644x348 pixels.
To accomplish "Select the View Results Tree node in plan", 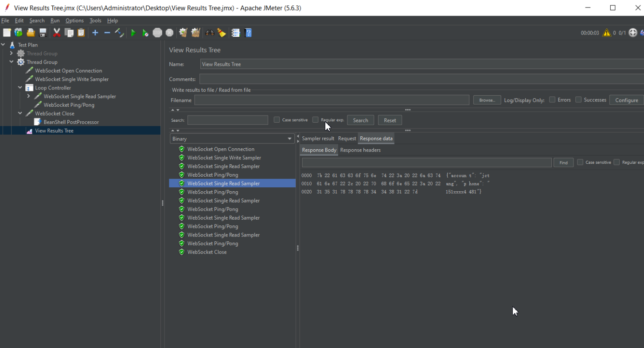I will [54, 131].
